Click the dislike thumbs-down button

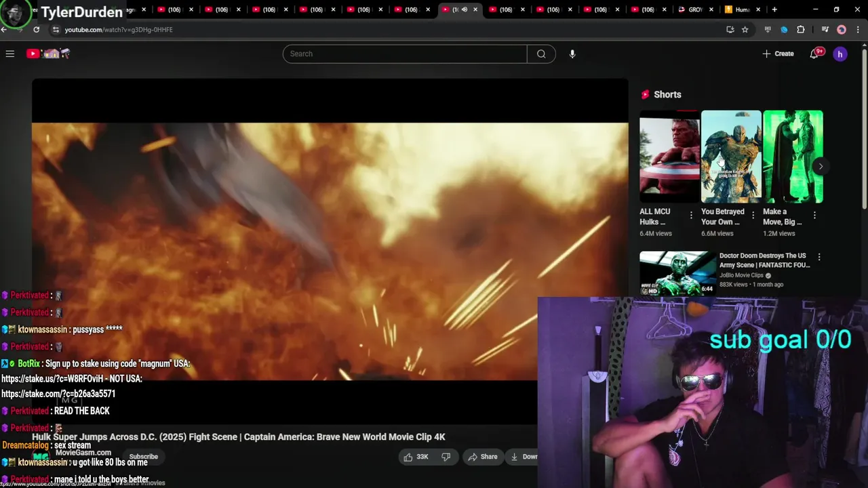[446, 457]
